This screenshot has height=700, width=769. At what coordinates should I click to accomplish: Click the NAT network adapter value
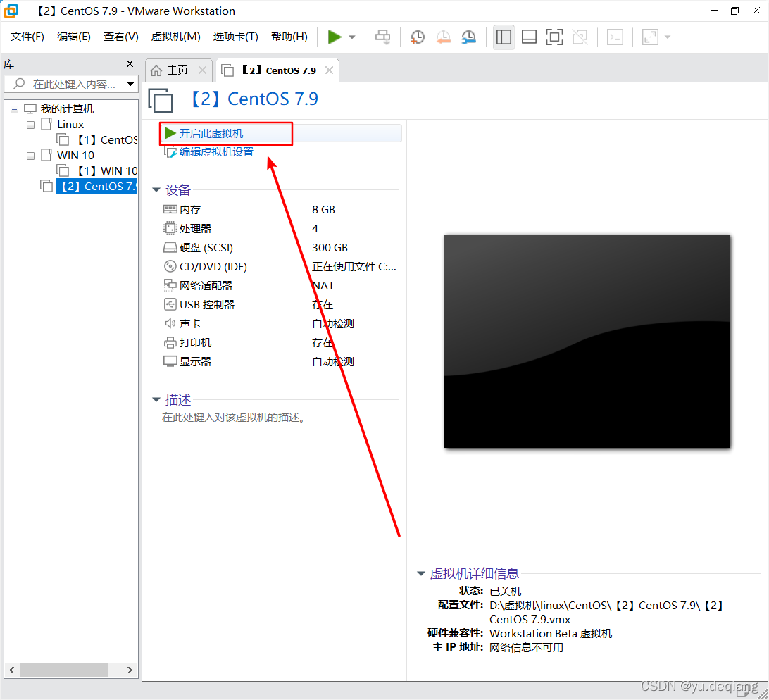point(323,285)
